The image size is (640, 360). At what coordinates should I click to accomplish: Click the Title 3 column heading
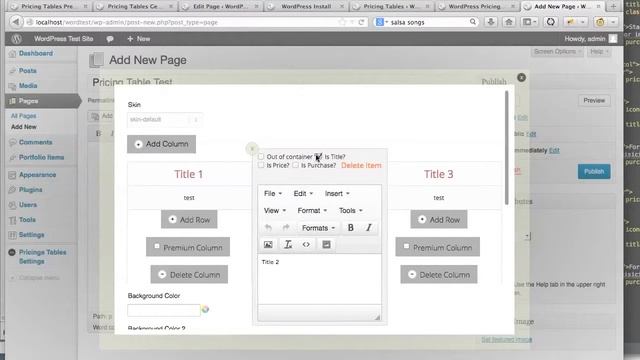point(439,174)
